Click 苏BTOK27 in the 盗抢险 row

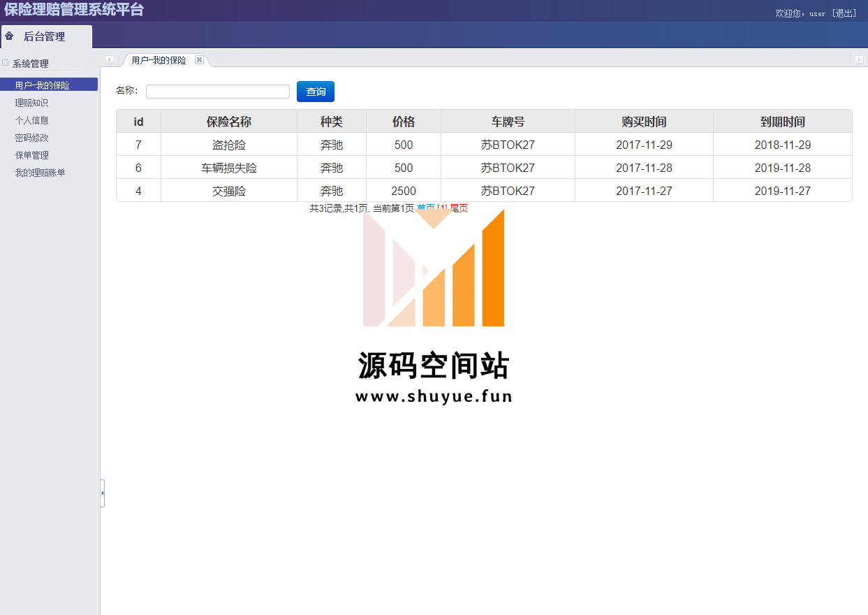(508, 145)
